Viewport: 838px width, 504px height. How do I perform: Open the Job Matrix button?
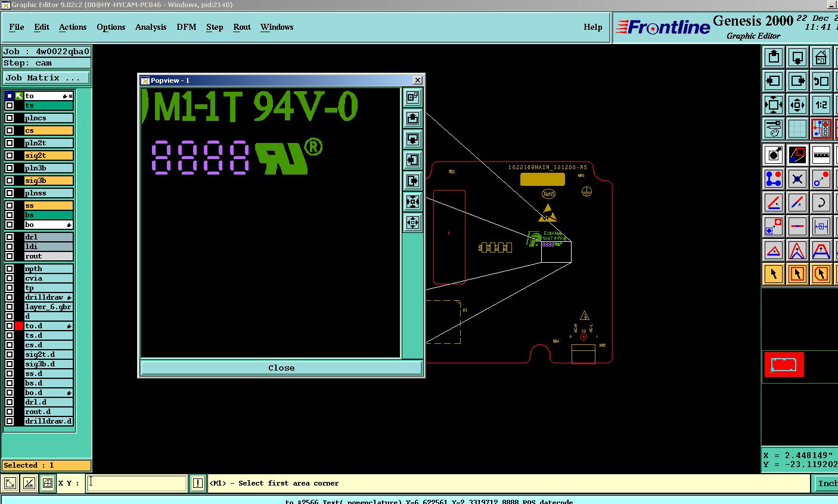(46, 78)
